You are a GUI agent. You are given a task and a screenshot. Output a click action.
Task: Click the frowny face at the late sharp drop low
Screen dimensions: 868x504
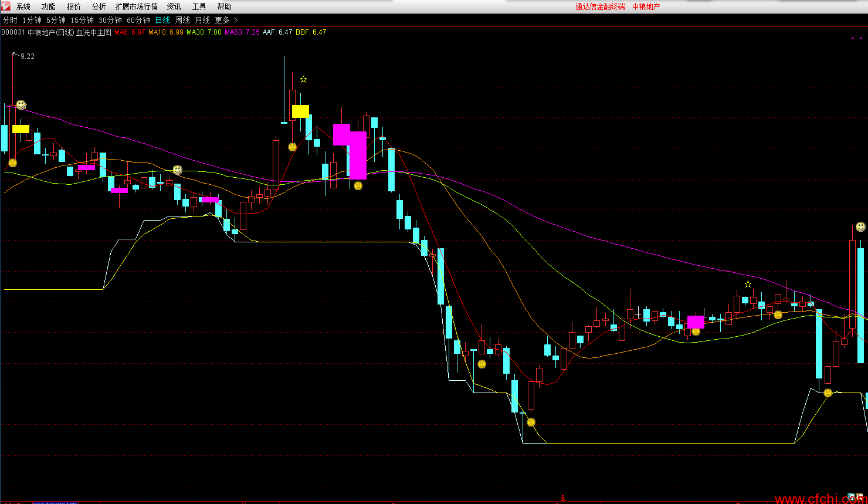tap(828, 393)
